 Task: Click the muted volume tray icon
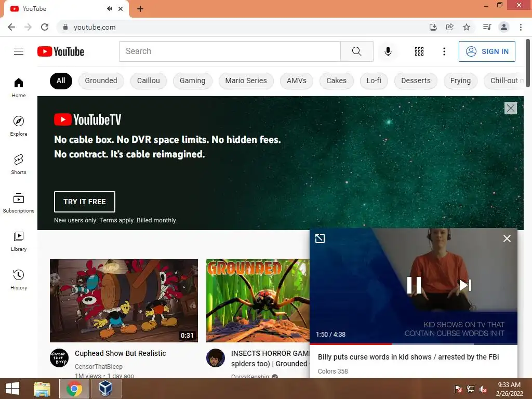pyautogui.click(x=483, y=389)
